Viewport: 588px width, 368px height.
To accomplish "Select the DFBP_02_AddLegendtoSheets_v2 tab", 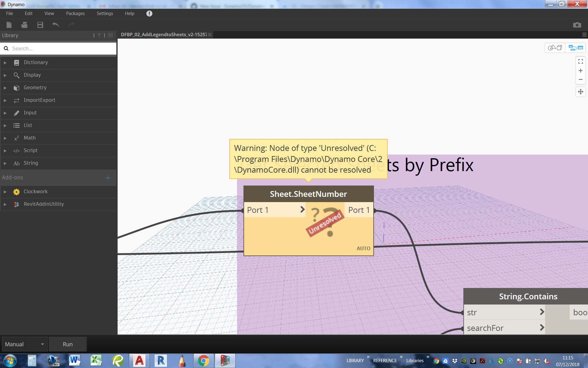I will pyautogui.click(x=164, y=34).
